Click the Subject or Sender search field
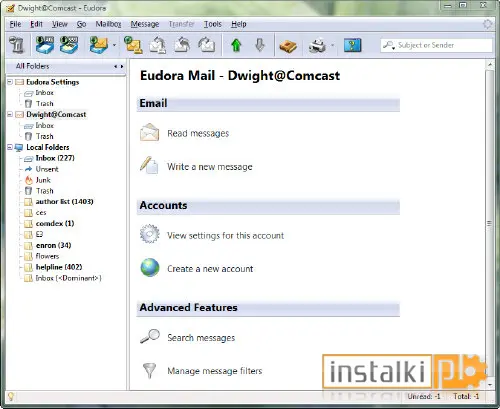The width and height of the screenshot is (500, 409). 436,45
